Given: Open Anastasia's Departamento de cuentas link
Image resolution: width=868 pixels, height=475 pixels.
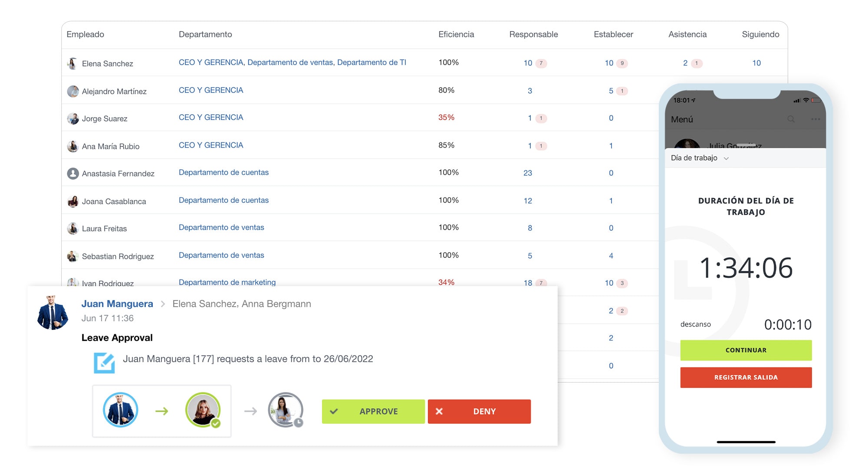Looking at the screenshot, I should [224, 172].
